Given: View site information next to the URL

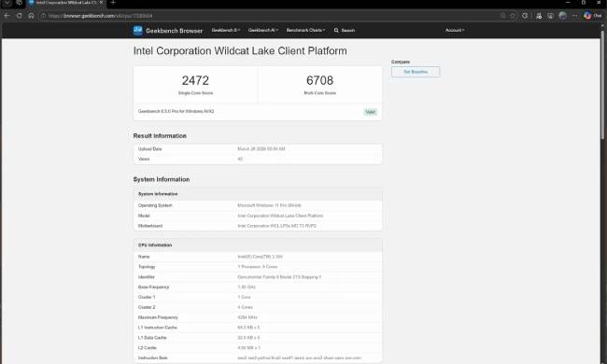Looking at the screenshot, I should pyautogui.click(x=43, y=16).
